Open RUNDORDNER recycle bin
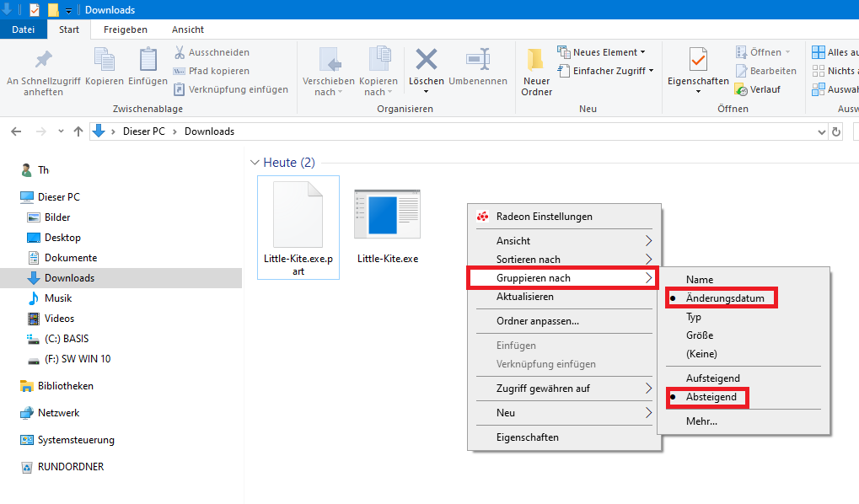Viewport: 859px width, 504px height. 62,467
